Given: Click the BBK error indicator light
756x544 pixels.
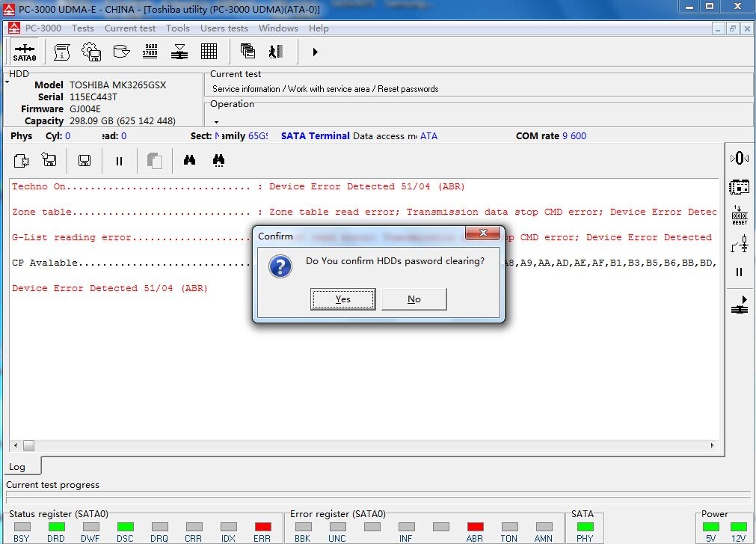Looking at the screenshot, I should [x=304, y=527].
